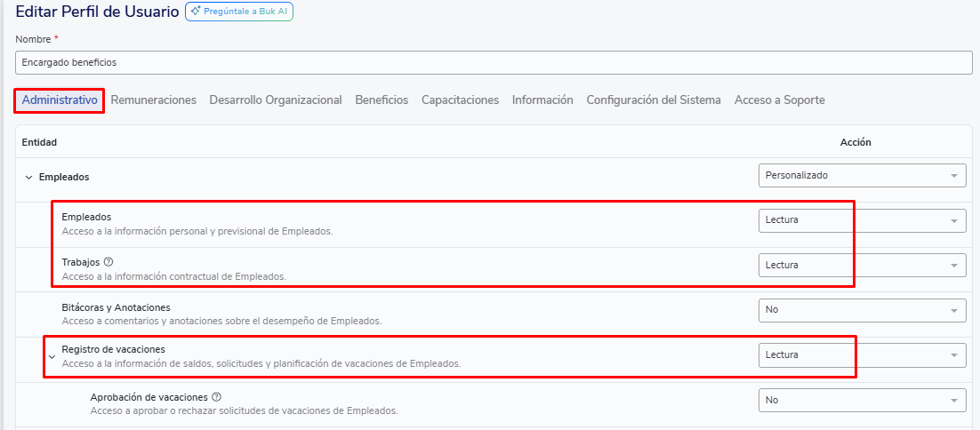Go to the Capacitaciones tab
The width and height of the screenshot is (980, 430).
tap(460, 100)
